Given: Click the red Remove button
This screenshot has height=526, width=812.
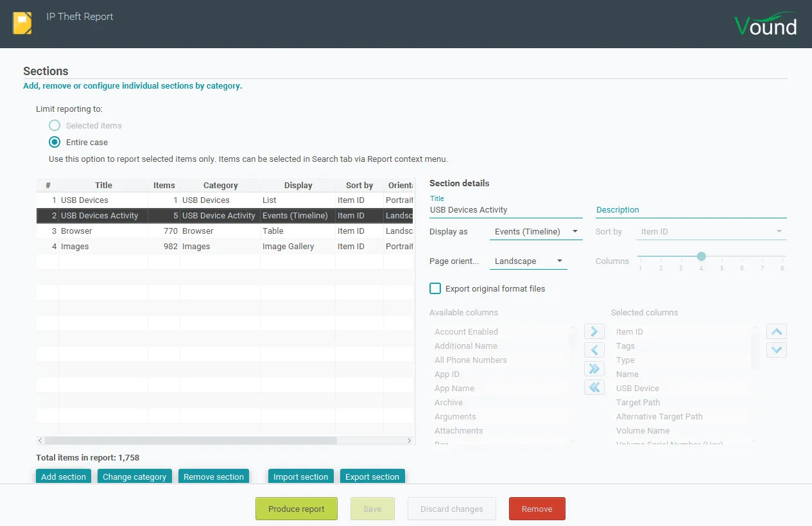Looking at the screenshot, I should (537, 509).
